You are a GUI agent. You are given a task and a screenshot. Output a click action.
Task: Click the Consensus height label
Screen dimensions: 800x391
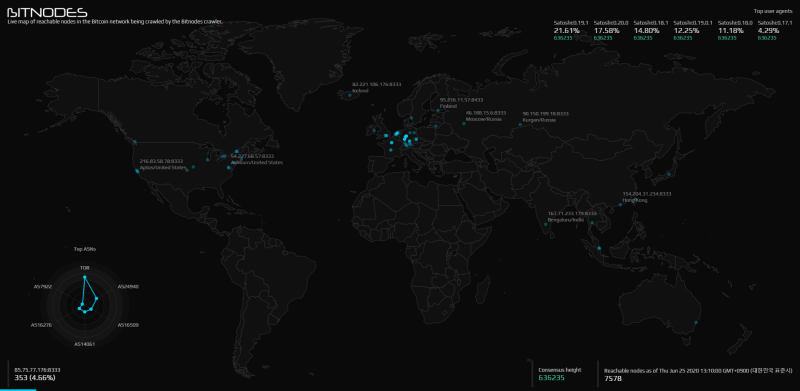560,370
